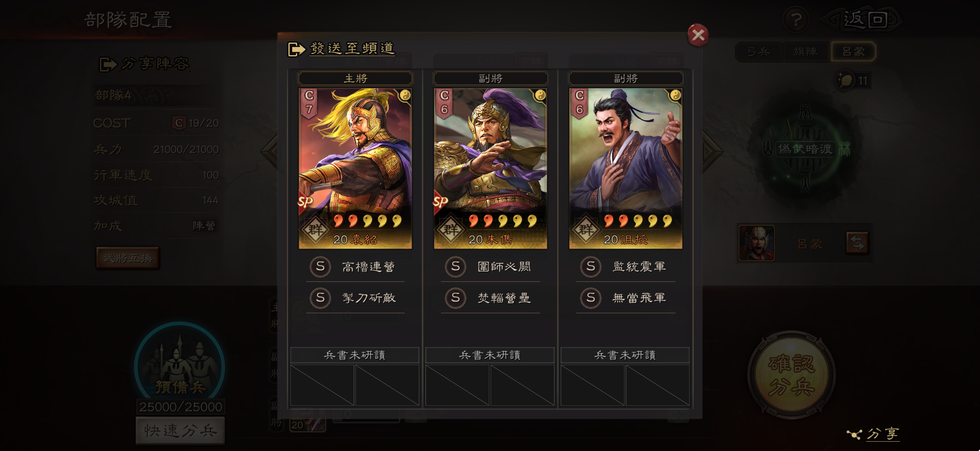The height and width of the screenshot is (451, 980).
Task: Switch to the 旗陣 tab
Action: [x=805, y=51]
